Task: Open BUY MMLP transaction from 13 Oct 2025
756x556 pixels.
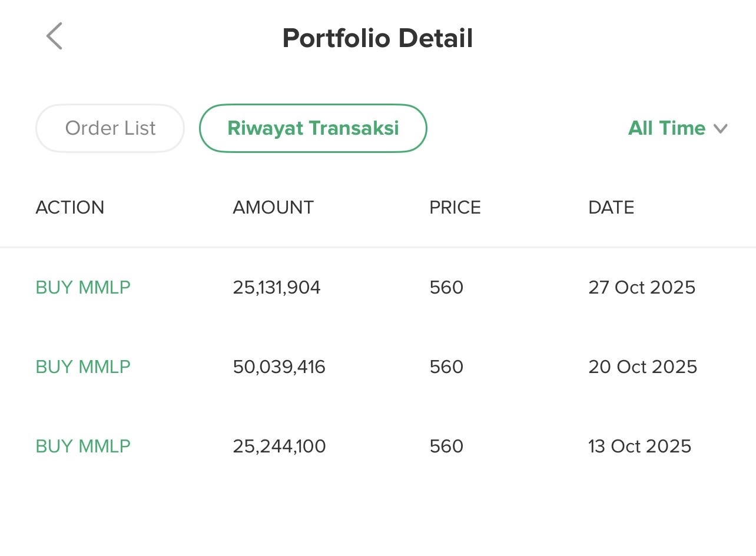Action: pyautogui.click(x=83, y=447)
